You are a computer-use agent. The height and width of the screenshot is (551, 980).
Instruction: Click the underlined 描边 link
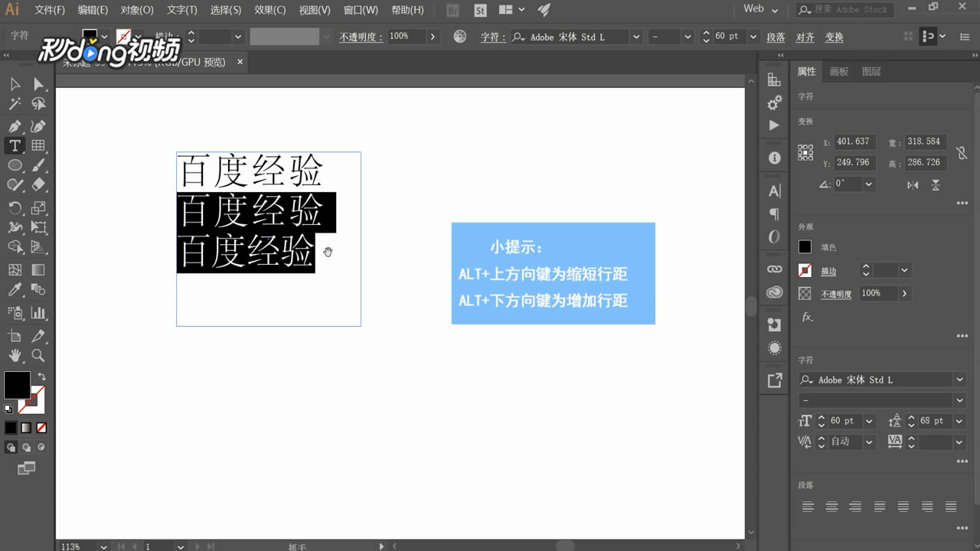click(x=830, y=270)
